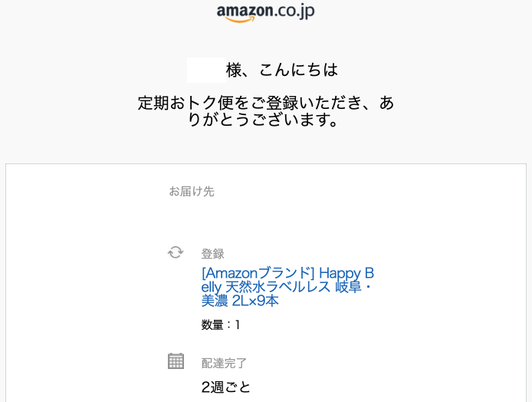Screen dimensions: 532x402
Task: Click the 登録 label
Action: (212, 254)
